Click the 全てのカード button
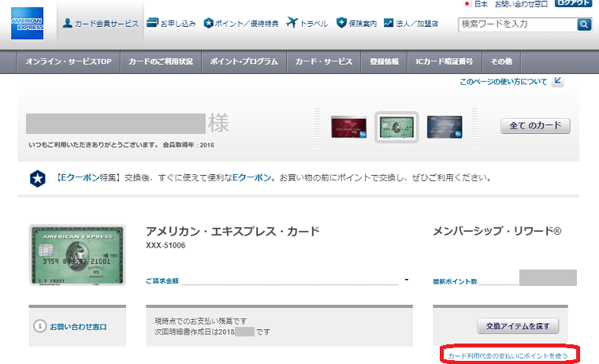This screenshot has width=599, height=364. 535,125
